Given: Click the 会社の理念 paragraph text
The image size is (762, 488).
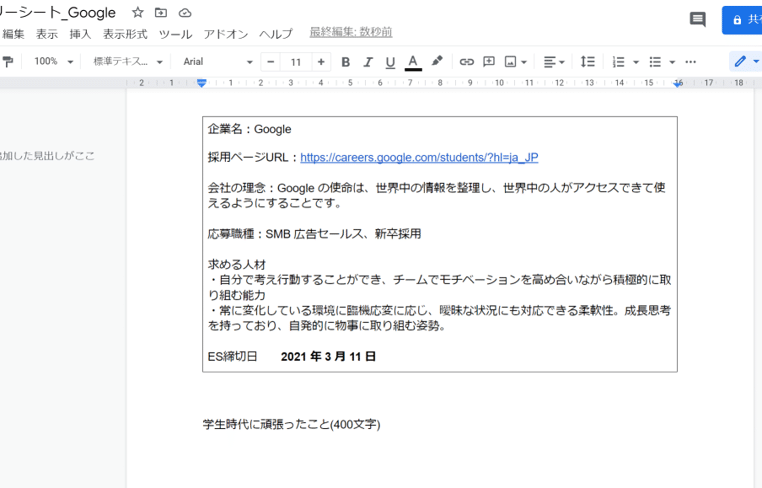Looking at the screenshot, I should coord(436,195).
